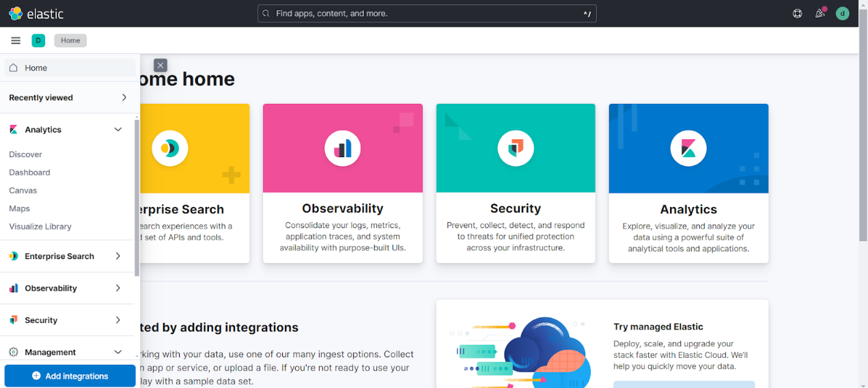
Task: Click the Add integrations button
Action: click(70, 376)
